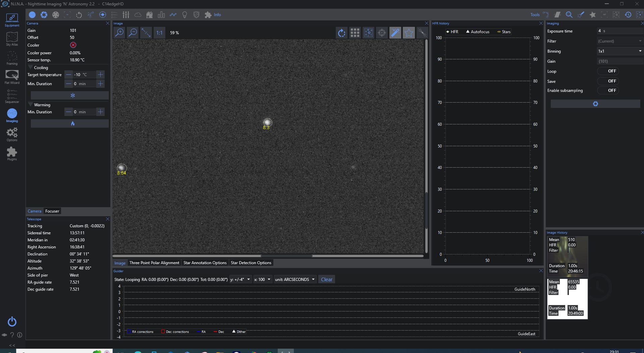This screenshot has width=644, height=353.
Task: Switch to the Focuser tab
Action: point(52,211)
